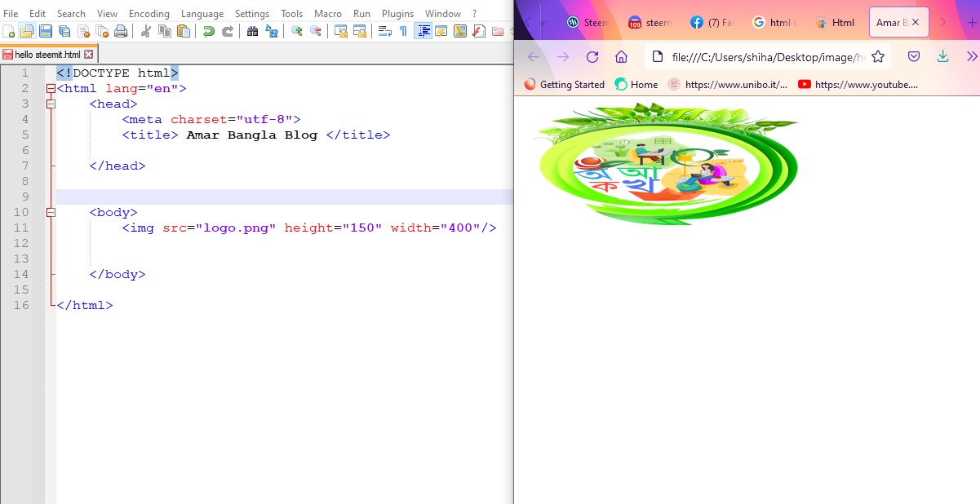Click Synchronize Horizontal Scrolling icon
980x504 pixels.
click(x=360, y=31)
